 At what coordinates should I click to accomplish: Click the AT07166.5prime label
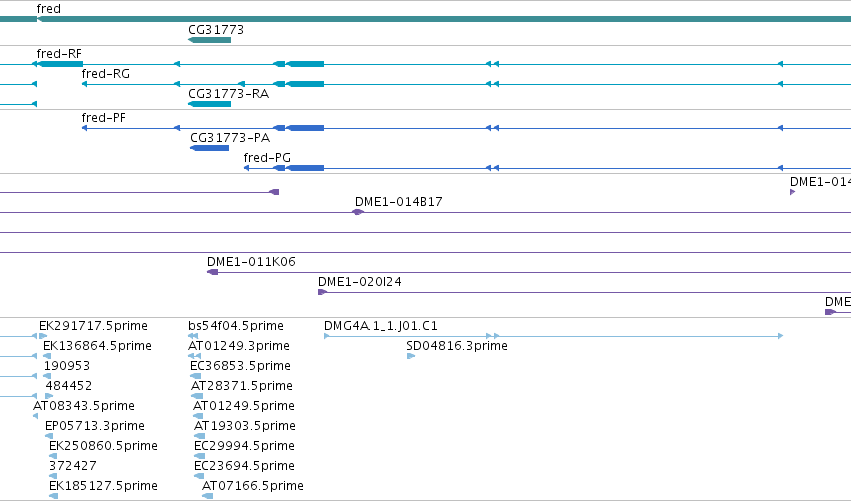pos(253,486)
